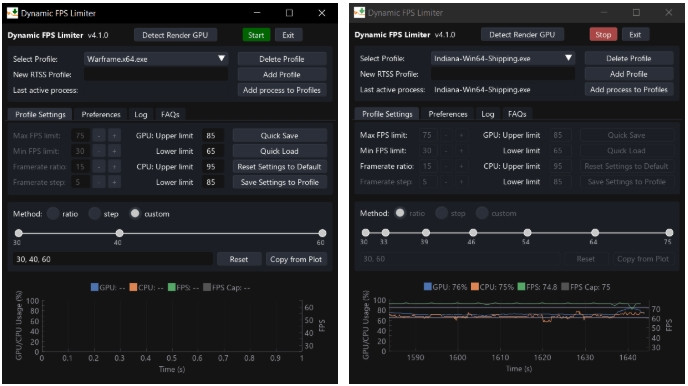
Task: Click Add Profile in right window
Action: (629, 74)
